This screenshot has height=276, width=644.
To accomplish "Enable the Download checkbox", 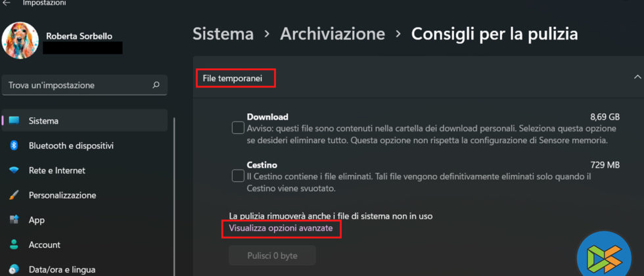I will (239, 128).
